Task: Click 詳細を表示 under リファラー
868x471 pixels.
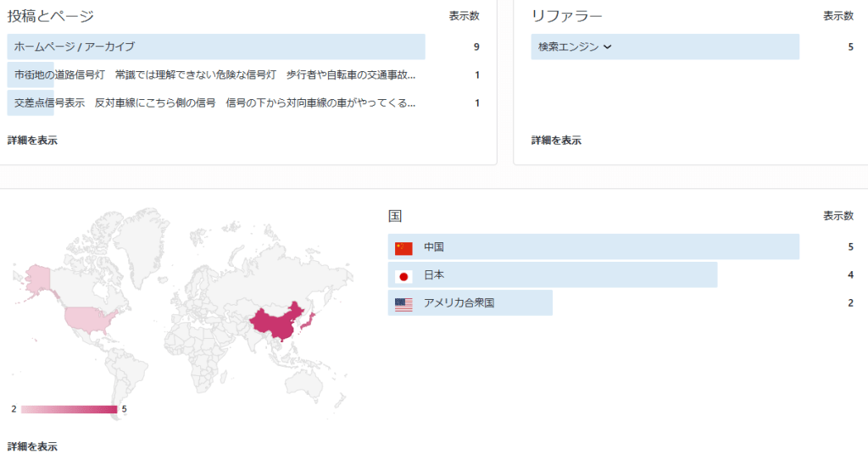Action: pos(556,141)
